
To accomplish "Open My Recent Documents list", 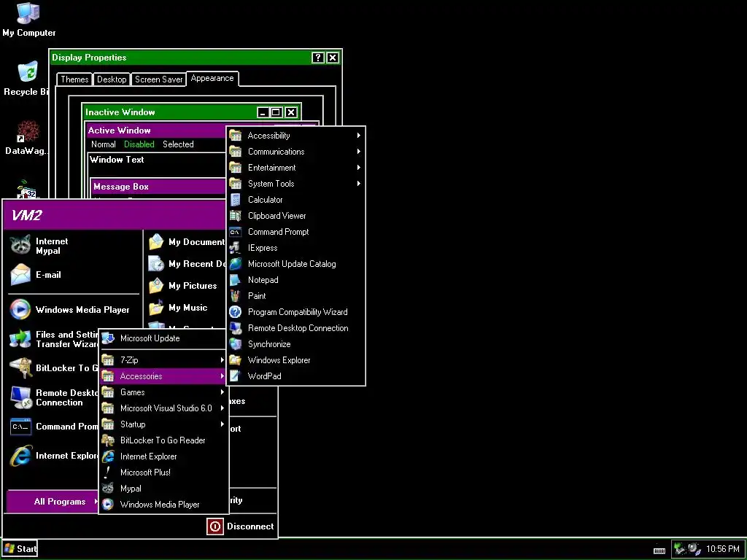I will [187, 264].
